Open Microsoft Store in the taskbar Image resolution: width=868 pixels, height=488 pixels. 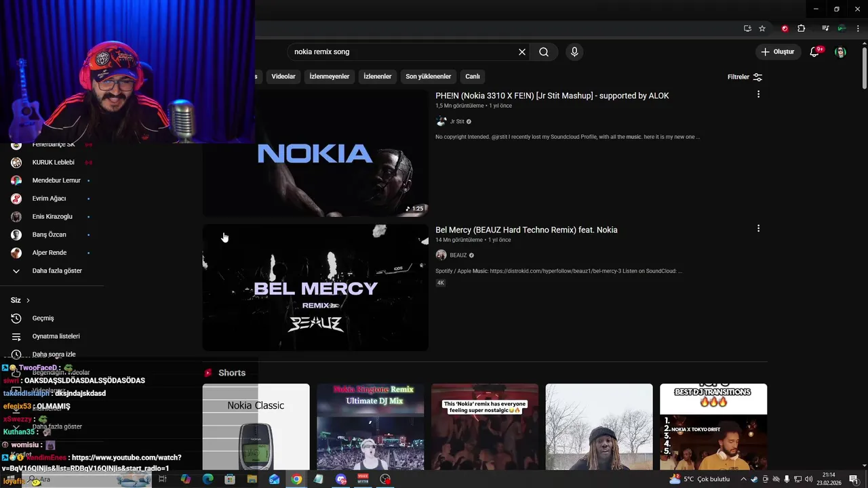230,479
